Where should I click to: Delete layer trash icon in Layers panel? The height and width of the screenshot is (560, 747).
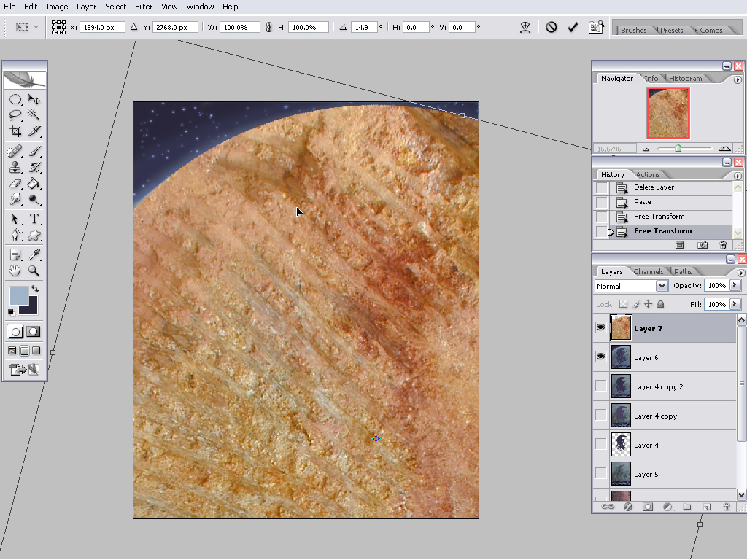pyautogui.click(x=727, y=507)
